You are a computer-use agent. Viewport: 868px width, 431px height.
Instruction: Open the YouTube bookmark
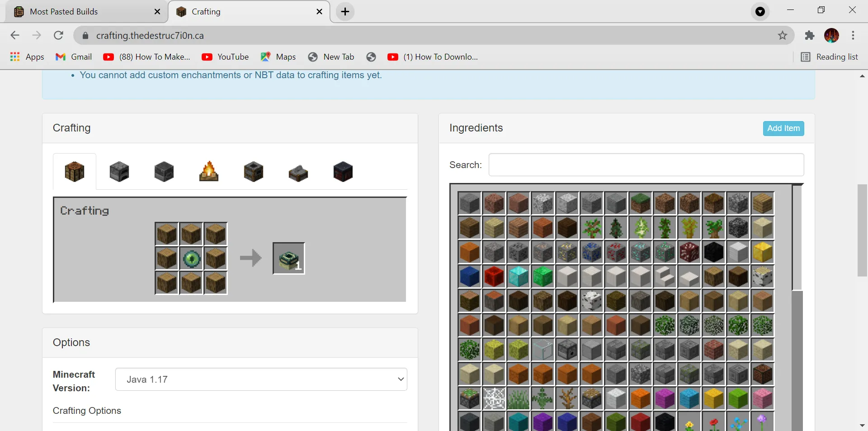pos(225,56)
